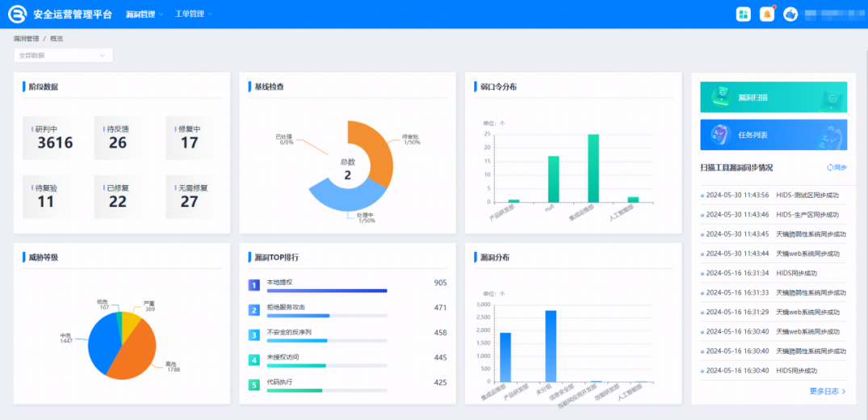Click the 威胁等级 panel title
Image resolution: width=868 pixels, height=420 pixels.
(x=44, y=257)
